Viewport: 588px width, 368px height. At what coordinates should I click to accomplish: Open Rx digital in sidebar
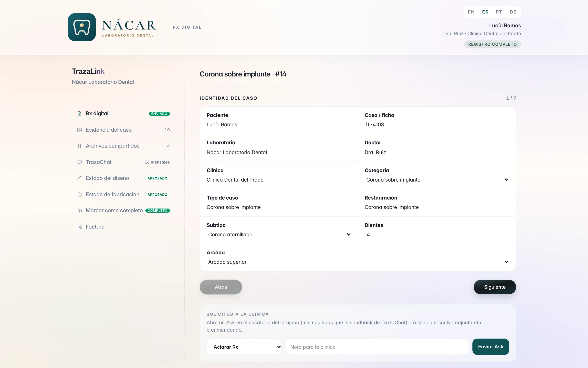coord(121,114)
